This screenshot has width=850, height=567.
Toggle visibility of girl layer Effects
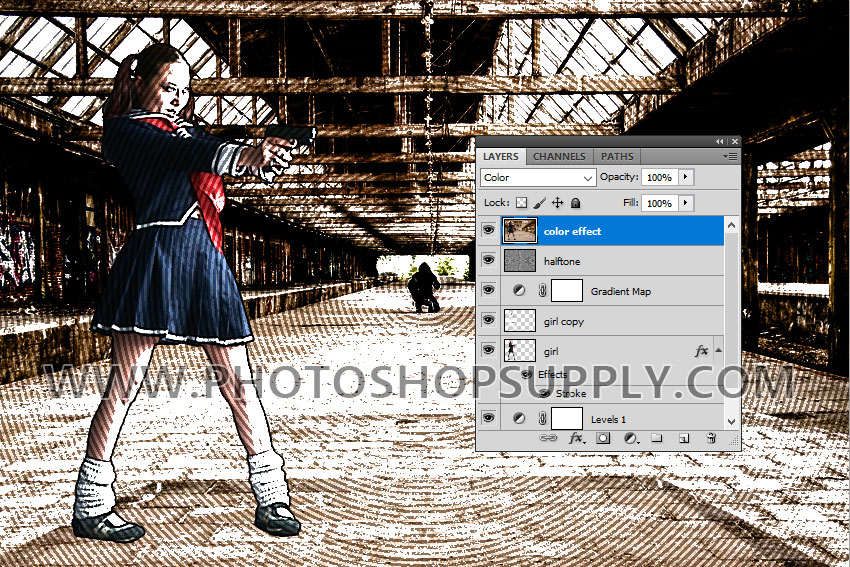526,374
